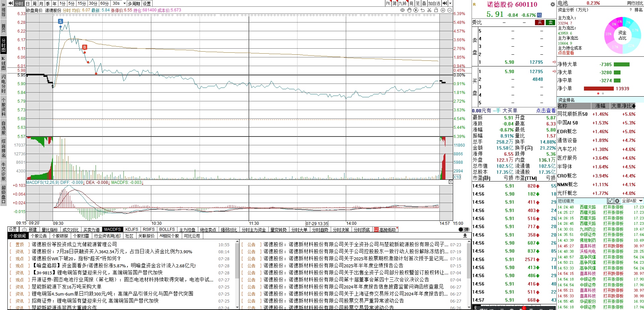
Task: Expand the sidebar double-chevron at top left
Action: pyautogui.click(x=3, y=4)
